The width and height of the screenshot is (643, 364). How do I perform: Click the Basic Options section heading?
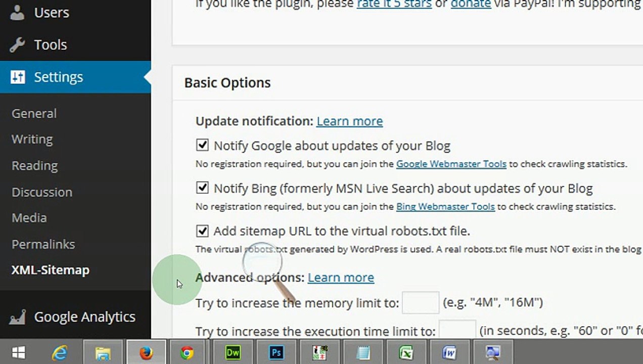[227, 83]
